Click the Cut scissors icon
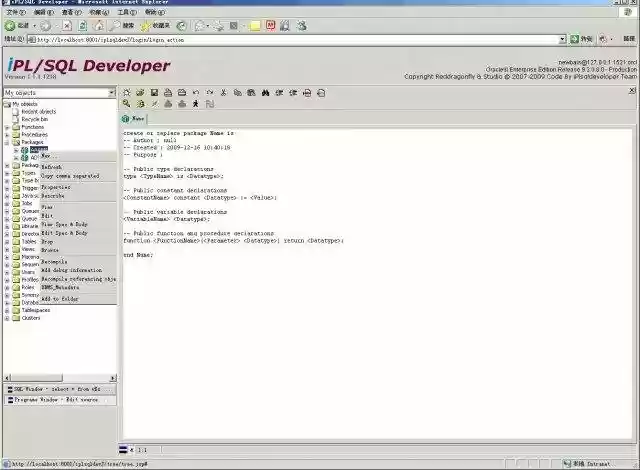 224,93
